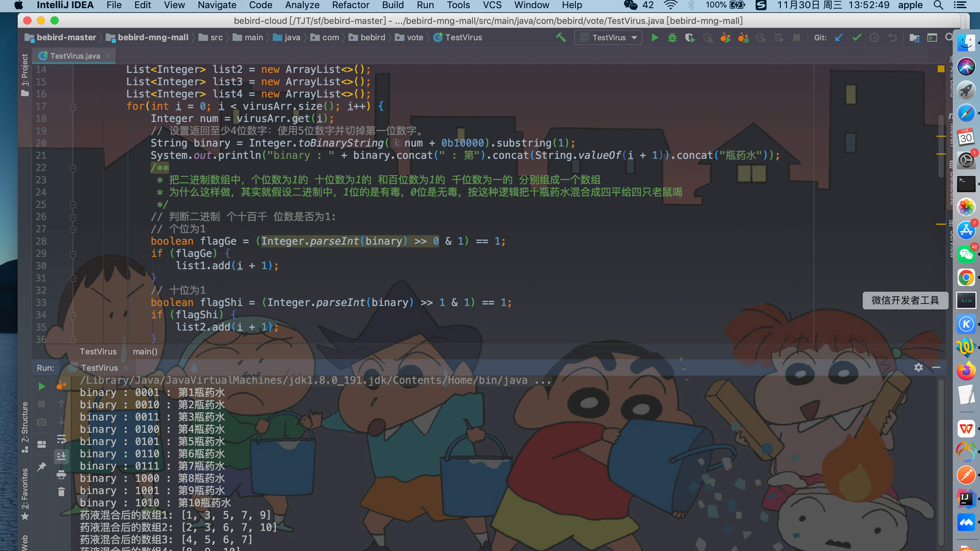Click Restore Layout icon in Run panel
Viewport: 980px width, 551px height.
pos(42,444)
